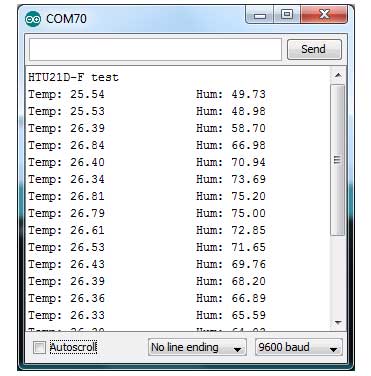371x376 pixels.
Task: Enable the Autoscroll checkbox
Action: pos(39,348)
